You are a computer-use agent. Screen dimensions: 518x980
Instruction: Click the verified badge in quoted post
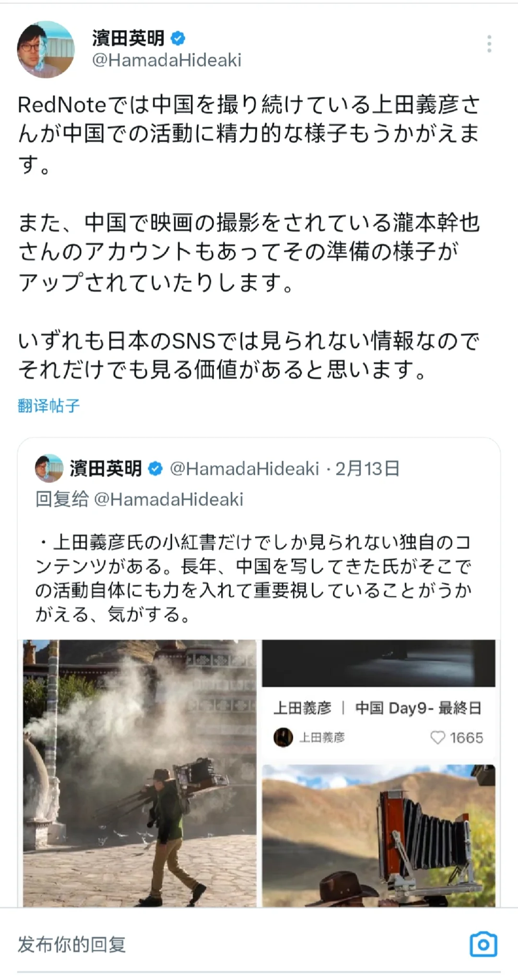click(155, 468)
